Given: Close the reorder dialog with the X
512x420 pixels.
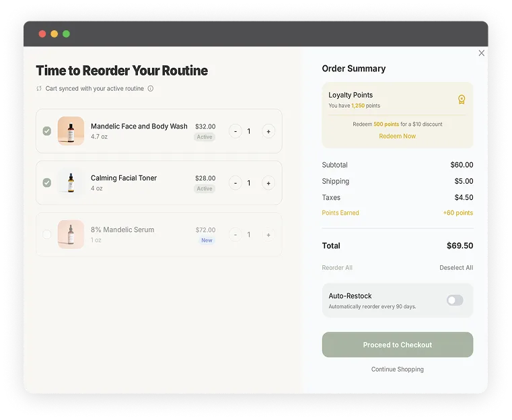Looking at the screenshot, I should click(481, 53).
